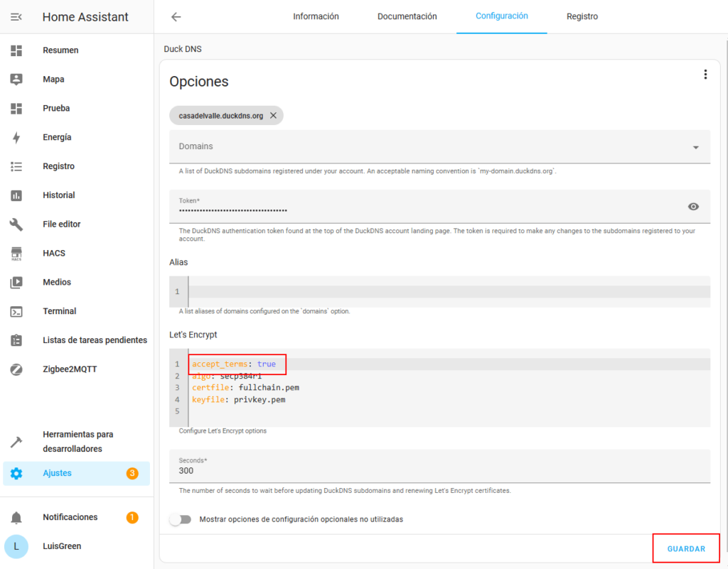This screenshot has width=728, height=569.
Task: Expand the Domains dropdown
Action: coord(695,147)
